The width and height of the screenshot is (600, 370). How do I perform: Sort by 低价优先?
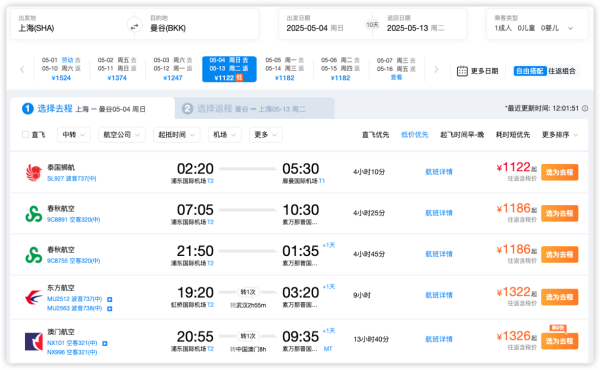click(414, 135)
